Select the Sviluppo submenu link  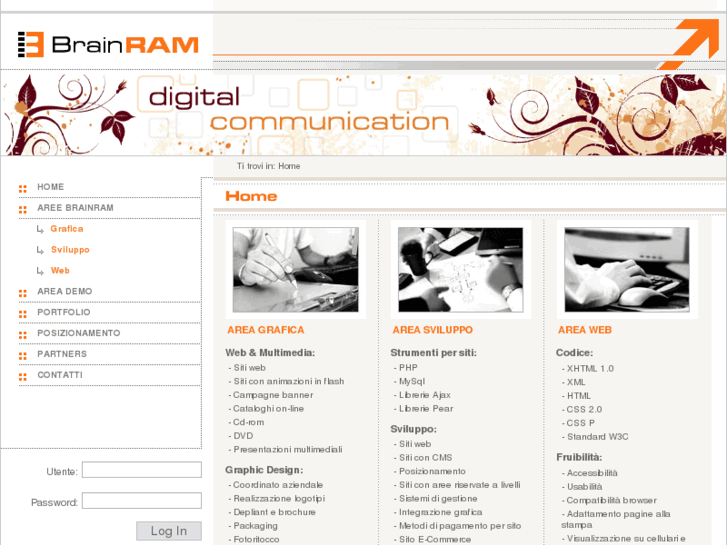(70, 250)
